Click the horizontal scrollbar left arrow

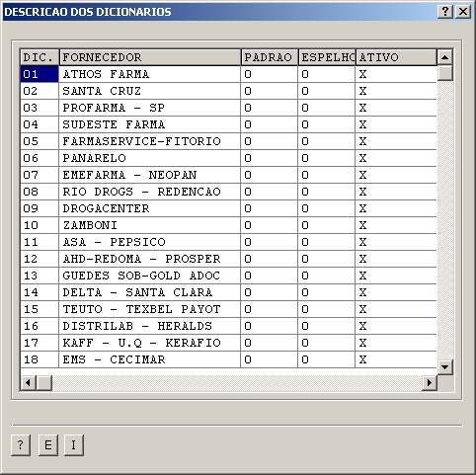28,382
